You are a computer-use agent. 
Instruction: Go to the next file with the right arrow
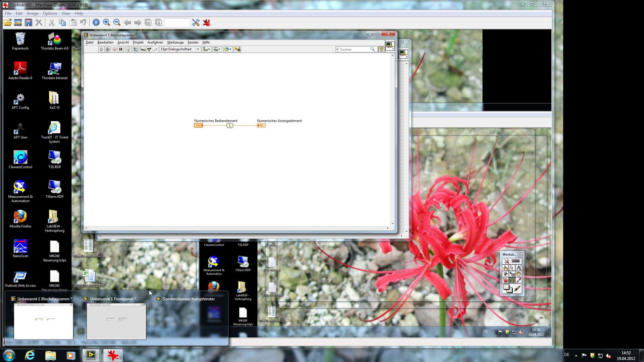click(x=138, y=22)
